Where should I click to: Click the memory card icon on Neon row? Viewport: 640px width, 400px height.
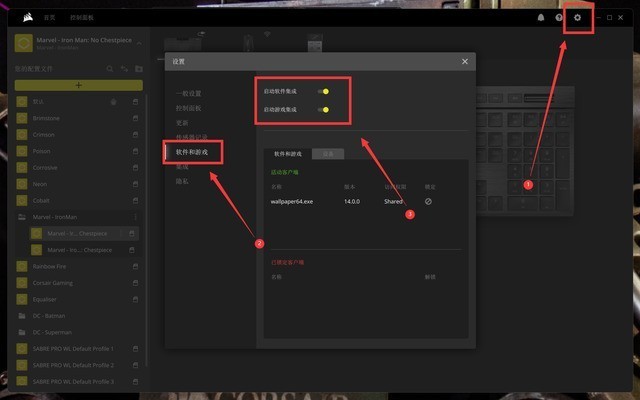(136, 184)
